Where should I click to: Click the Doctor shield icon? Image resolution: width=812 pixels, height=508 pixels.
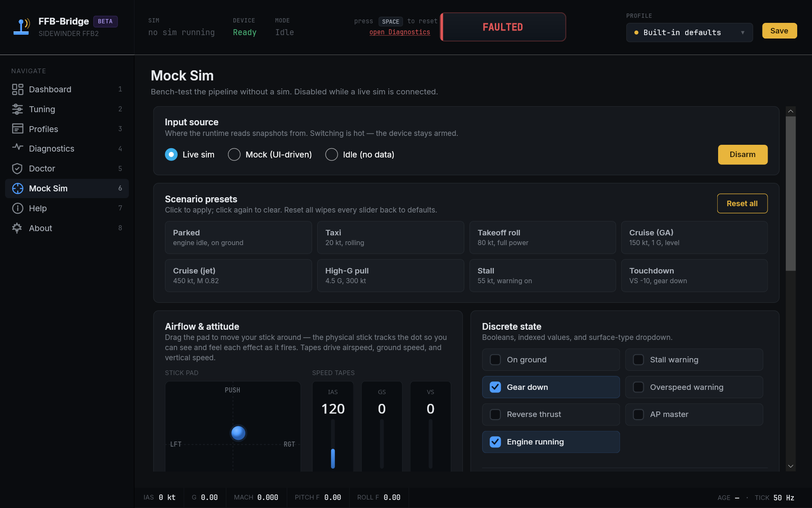click(x=17, y=168)
